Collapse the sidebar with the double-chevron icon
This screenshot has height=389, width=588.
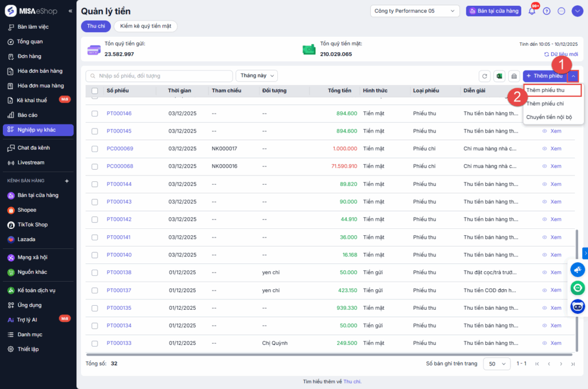click(70, 11)
